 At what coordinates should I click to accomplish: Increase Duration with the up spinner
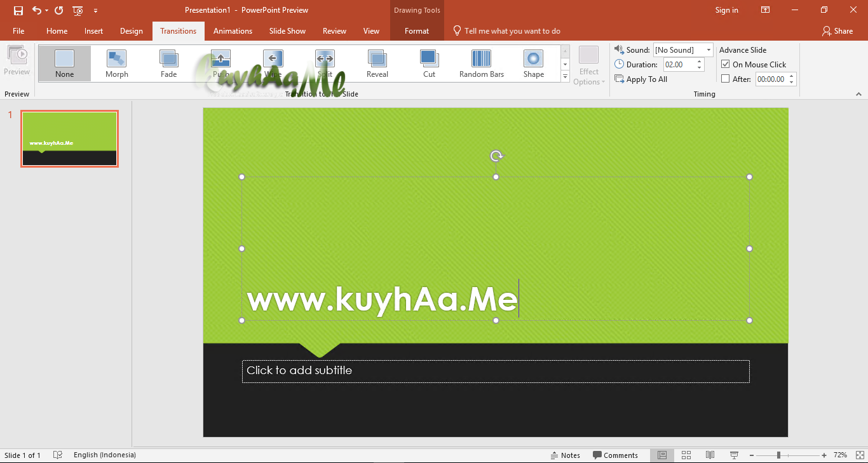point(700,62)
